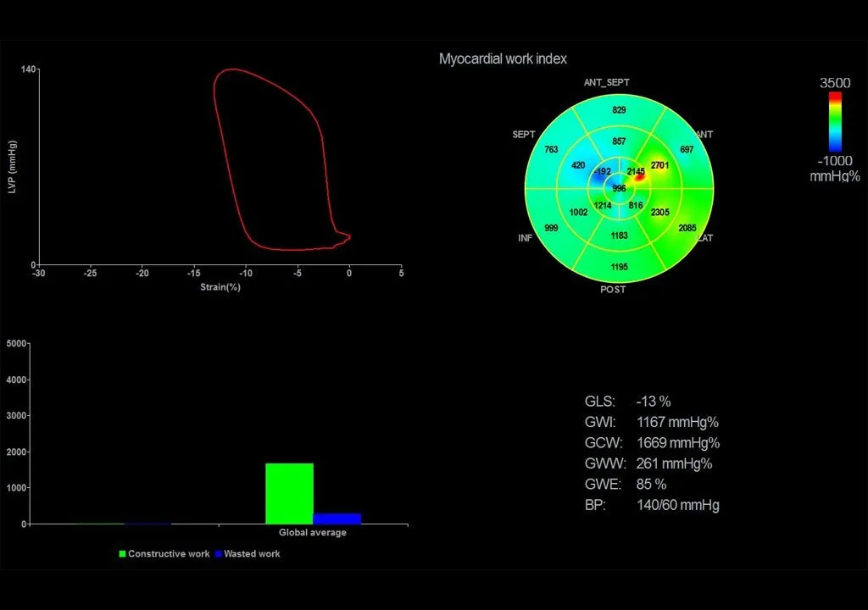
Task: Click the green constructive work bar
Action: click(x=289, y=493)
